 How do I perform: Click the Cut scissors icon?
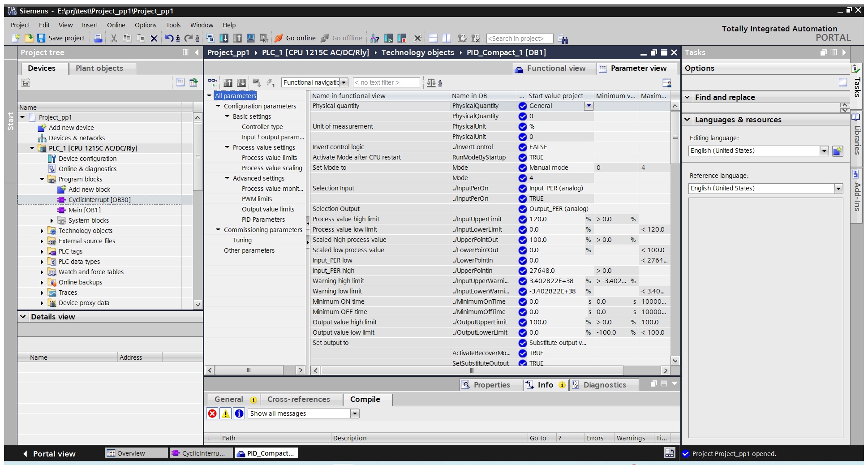[114, 38]
